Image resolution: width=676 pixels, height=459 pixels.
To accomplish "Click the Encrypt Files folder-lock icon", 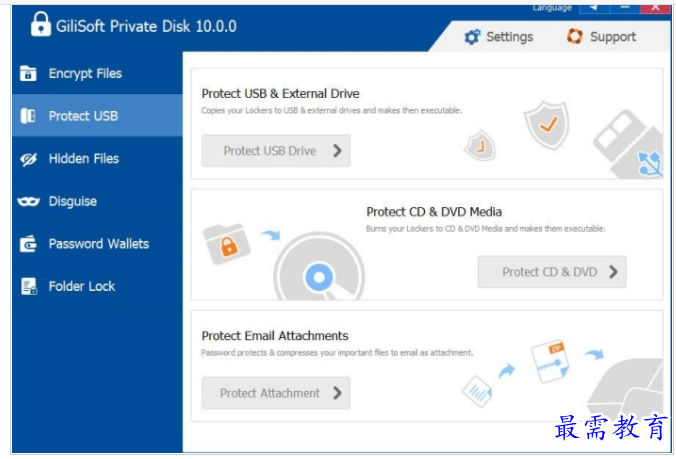I will point(28,74).
